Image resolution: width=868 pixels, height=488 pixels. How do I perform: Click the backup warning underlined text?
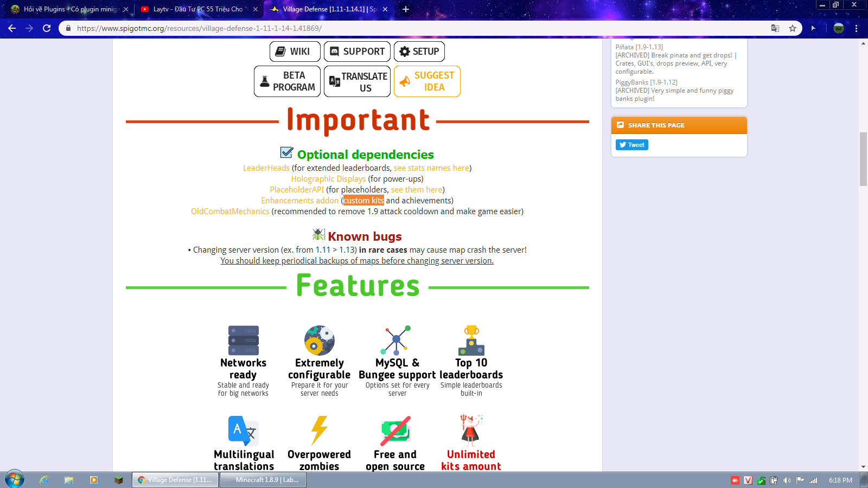[x=357, y=261]
